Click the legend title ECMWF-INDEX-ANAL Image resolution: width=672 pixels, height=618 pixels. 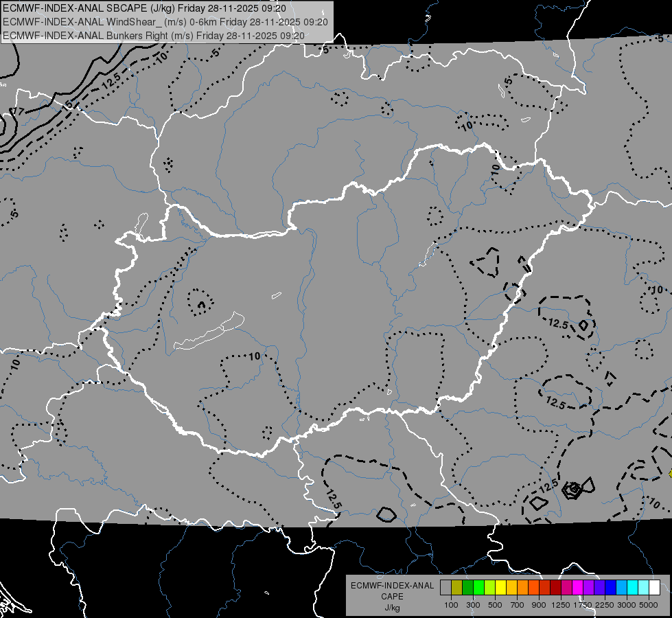392,586
